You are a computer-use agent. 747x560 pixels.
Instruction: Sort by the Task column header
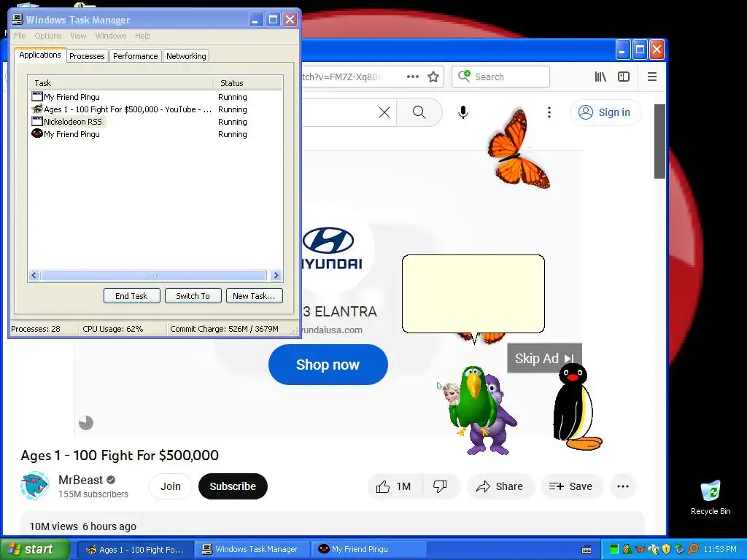pos(120,83)
